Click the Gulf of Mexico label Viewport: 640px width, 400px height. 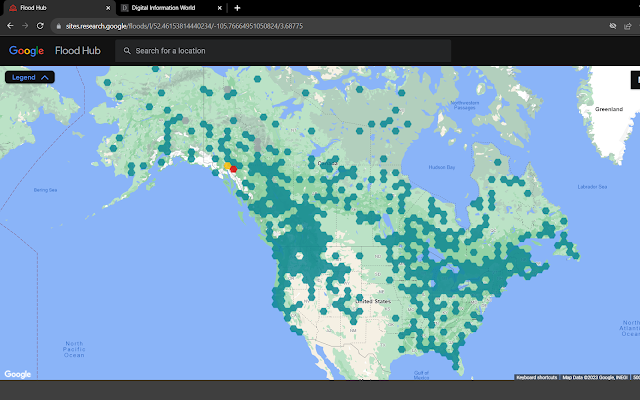point(421,375)
